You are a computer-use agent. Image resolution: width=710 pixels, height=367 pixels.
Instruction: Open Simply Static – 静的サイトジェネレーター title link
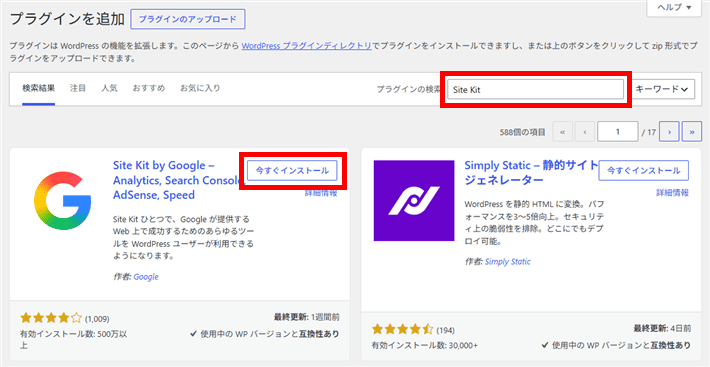[x=532, y=173]
